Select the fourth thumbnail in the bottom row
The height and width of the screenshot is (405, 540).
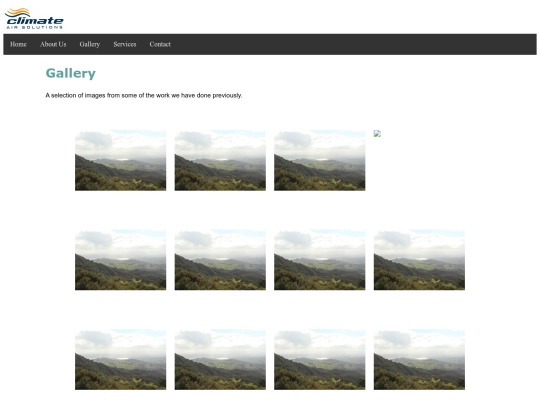click(419, 360)
